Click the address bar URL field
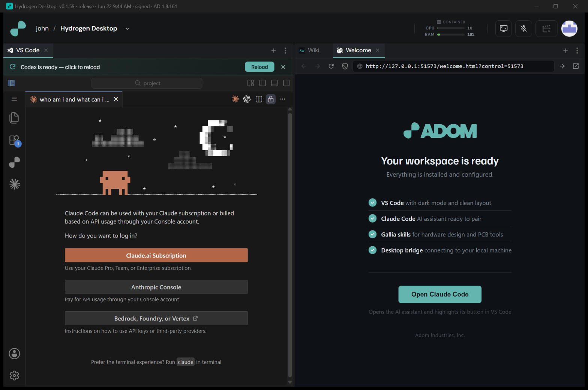Viewport: 588px width, 390px height. click(453, 66)
